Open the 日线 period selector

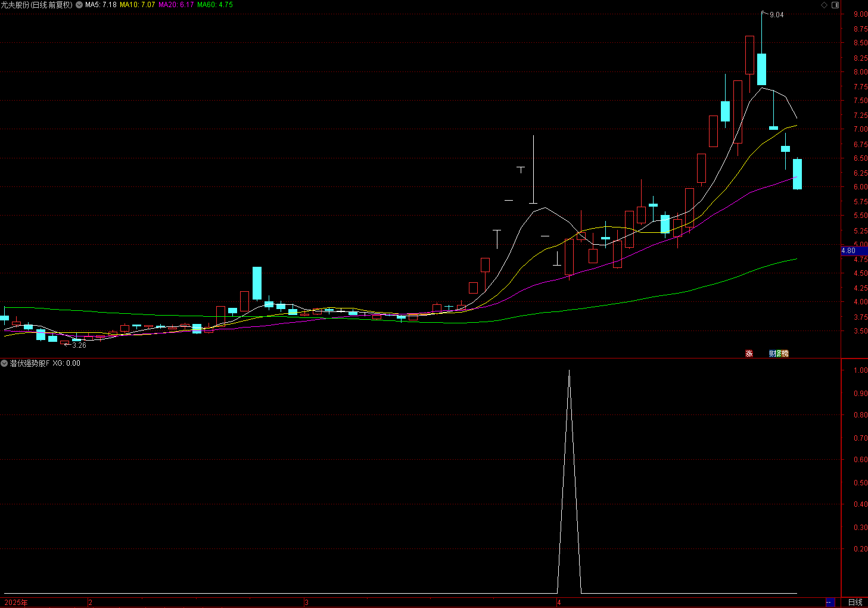[855, 602]
